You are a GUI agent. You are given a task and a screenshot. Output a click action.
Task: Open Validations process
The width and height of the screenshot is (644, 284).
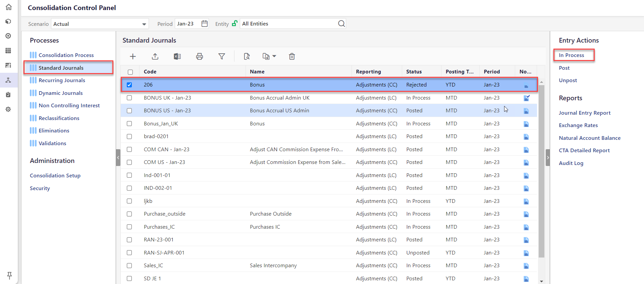pos(52,143)
